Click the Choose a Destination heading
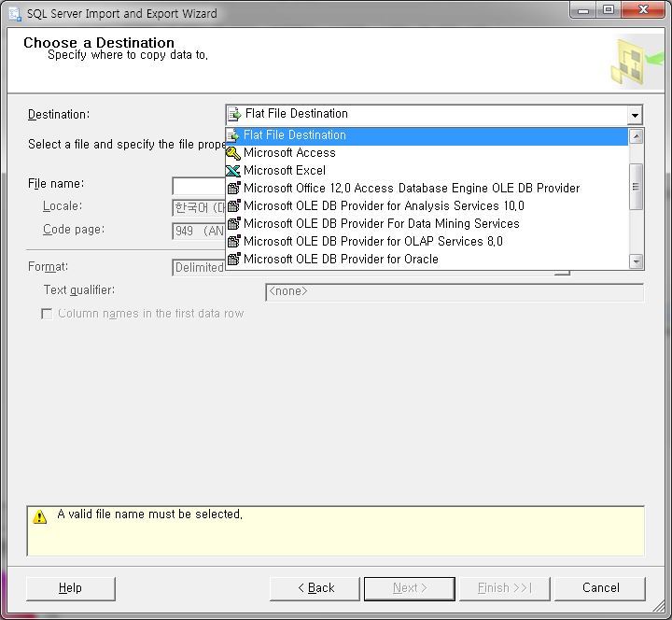This screenshot has width=672, height=620. 99,42
